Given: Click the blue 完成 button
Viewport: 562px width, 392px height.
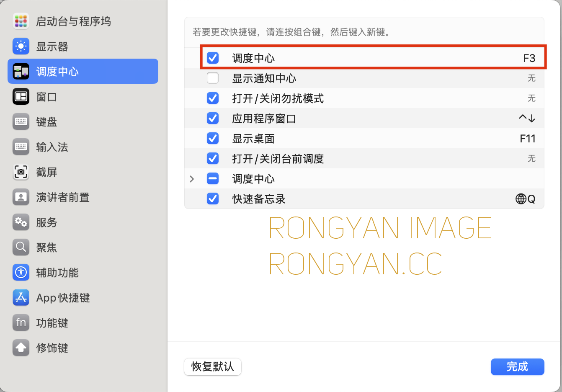Looking at the screenshot, I should coord(518,367).
